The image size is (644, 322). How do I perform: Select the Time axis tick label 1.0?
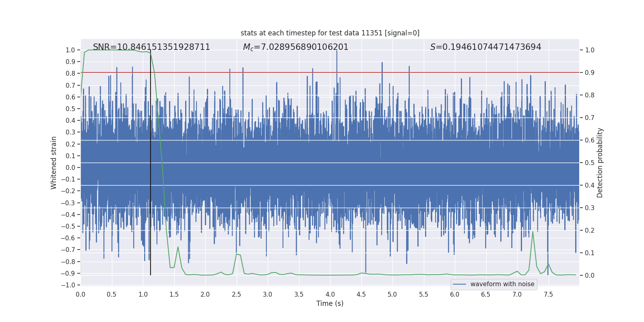click(143, 294)
